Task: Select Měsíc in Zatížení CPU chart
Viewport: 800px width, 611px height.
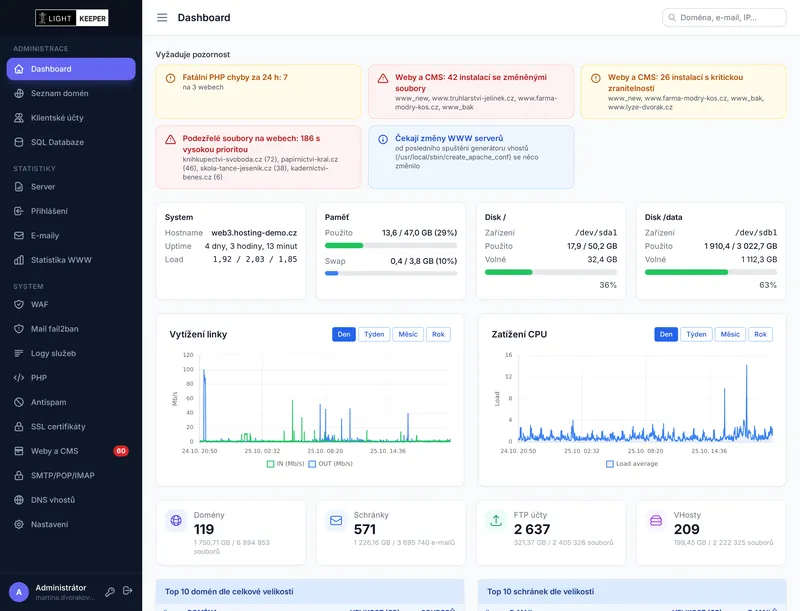Action: (x=730, y=335)
